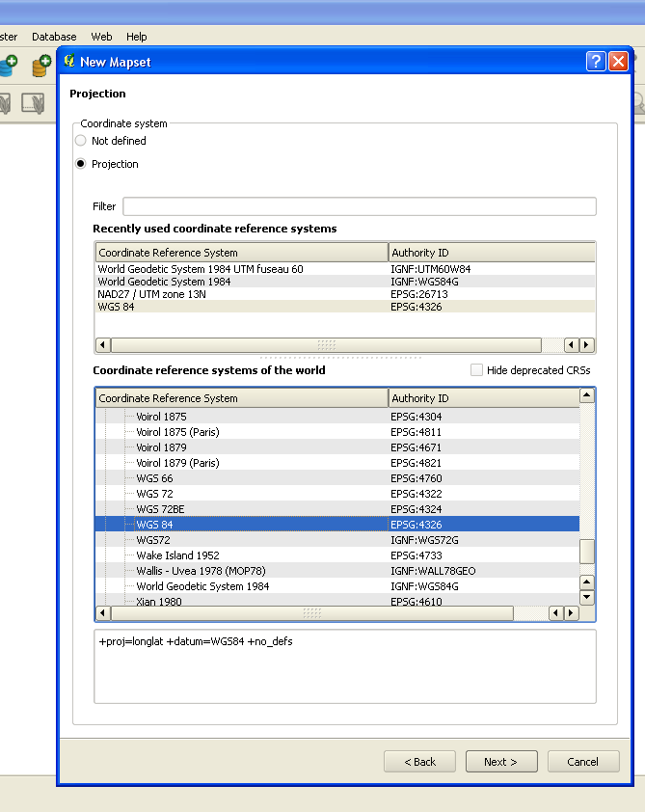Click the add PostGIS layer icon in QGIS toolbar
This screenshot has width=645, height=812.
click(x=8, y=67)
